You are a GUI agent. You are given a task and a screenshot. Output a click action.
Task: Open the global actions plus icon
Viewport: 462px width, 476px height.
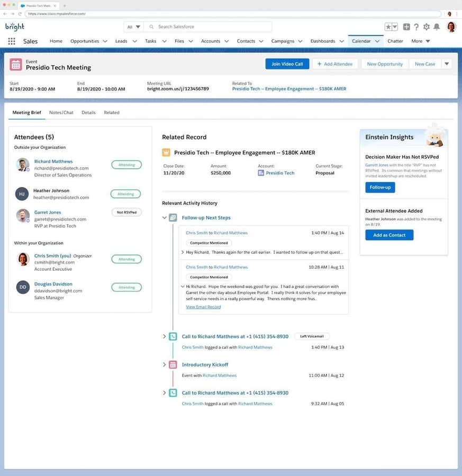(x=406, y=27)
